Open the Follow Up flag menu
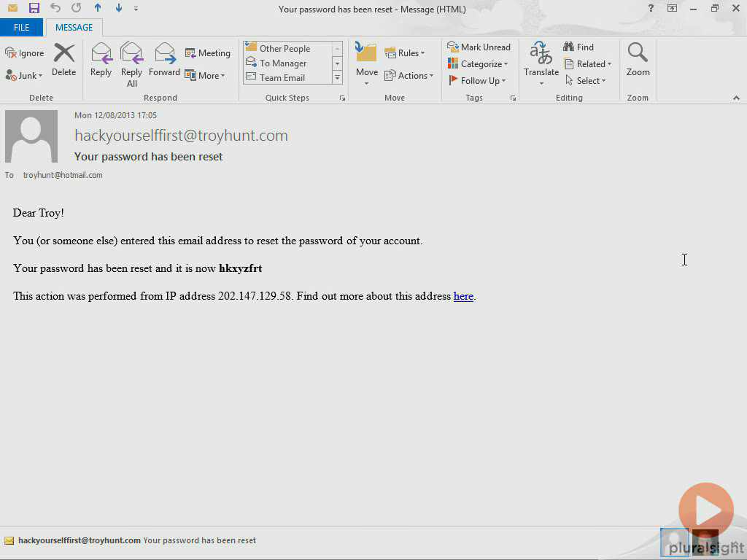 pyautogui.click(x=477, y=80)
